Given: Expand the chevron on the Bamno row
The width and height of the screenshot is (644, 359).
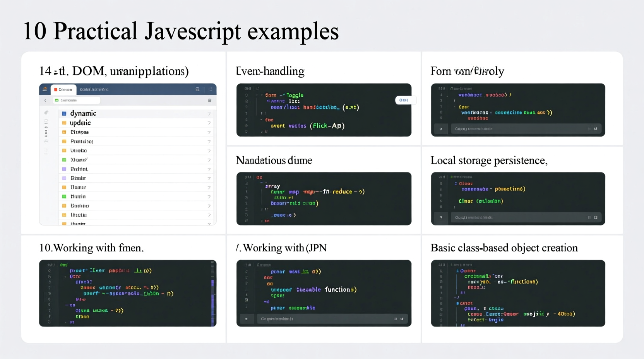Looking at the screenshot, I should (209, 206).
